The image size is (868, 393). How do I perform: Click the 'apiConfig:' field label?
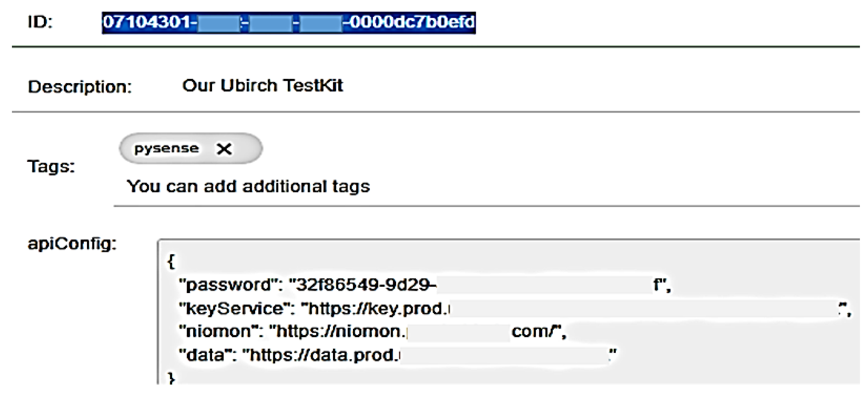(72, 244)
